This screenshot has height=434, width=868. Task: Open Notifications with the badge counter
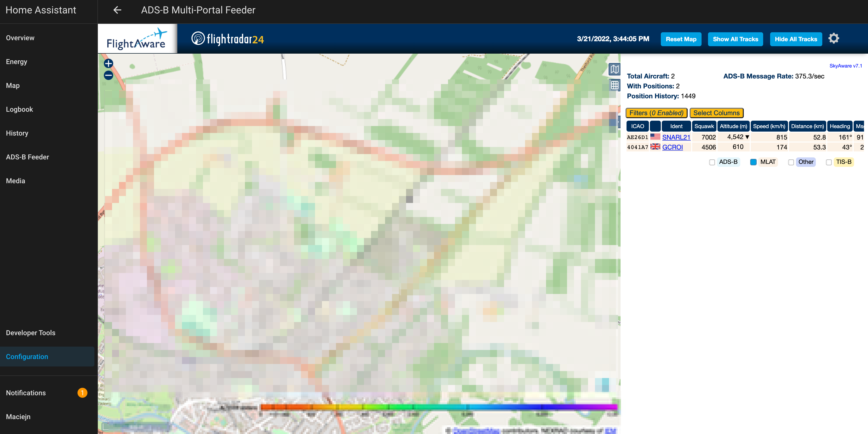tap(26, 393)
